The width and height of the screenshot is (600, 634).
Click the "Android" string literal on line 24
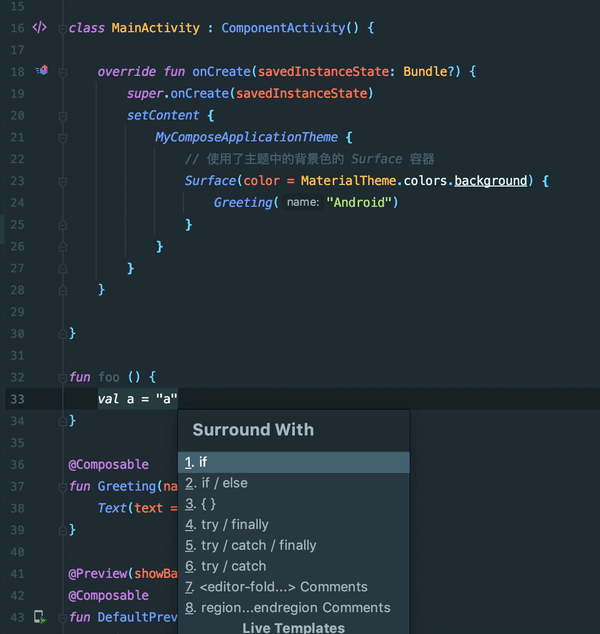coord(359,202)
